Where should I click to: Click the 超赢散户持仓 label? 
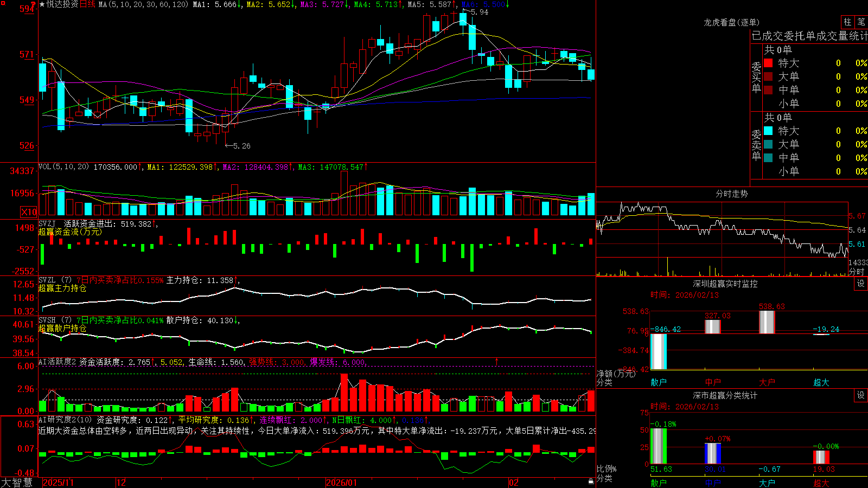(x=62, y=328)
